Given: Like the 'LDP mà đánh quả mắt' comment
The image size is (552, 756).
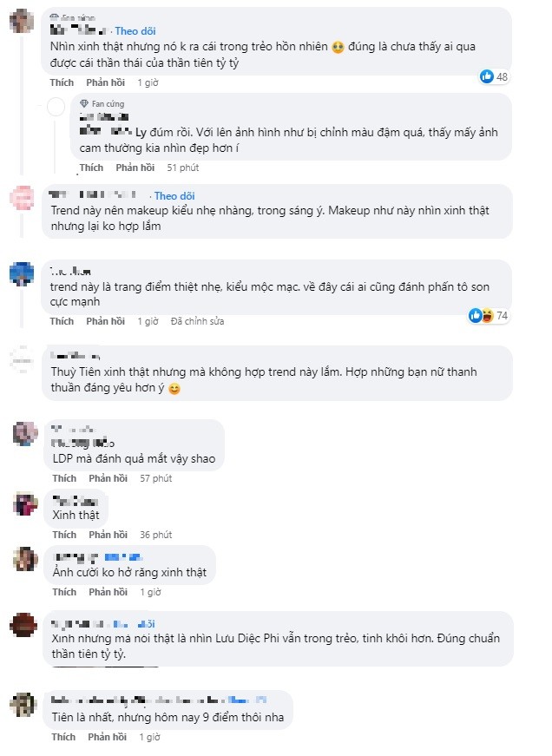Looking at the screenshot, I should pyautogui.click(x=62, y=478).
